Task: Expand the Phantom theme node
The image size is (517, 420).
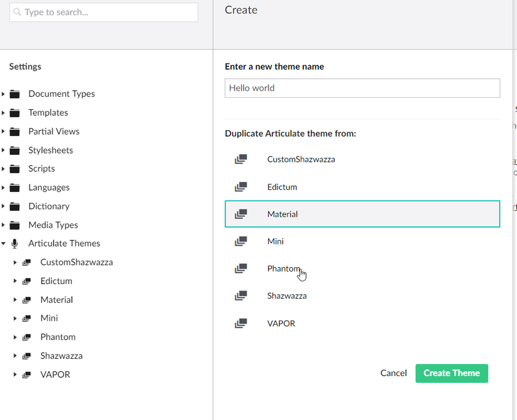Action: click(x=15, y=337)
